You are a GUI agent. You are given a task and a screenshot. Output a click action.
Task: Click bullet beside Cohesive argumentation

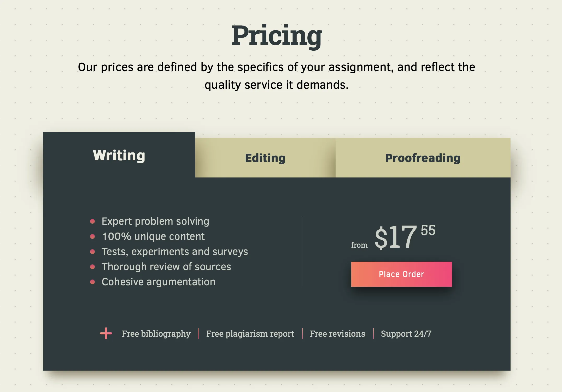coord(92,282)
